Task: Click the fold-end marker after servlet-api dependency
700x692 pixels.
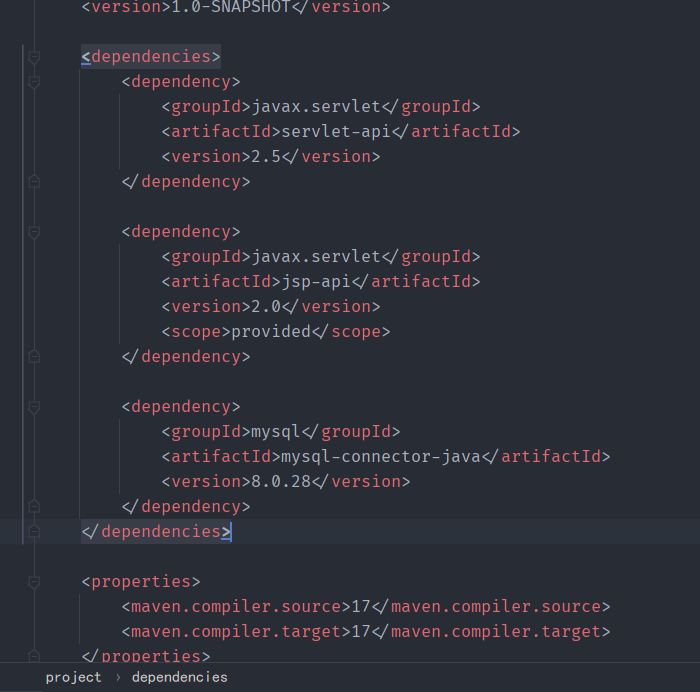Action: pyautogui.click(x=34, y=182)
